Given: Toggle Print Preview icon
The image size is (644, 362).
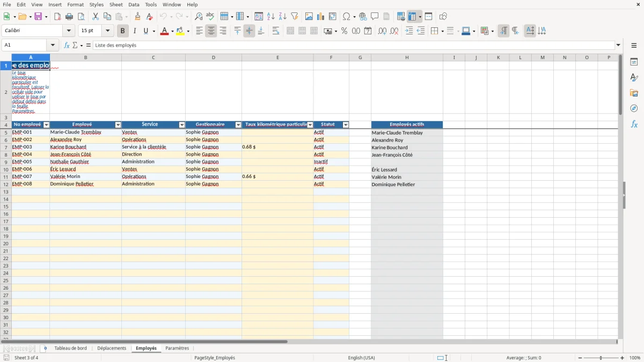Looking at the screenshot, I should pyautogui.click(x=80, y=17).
